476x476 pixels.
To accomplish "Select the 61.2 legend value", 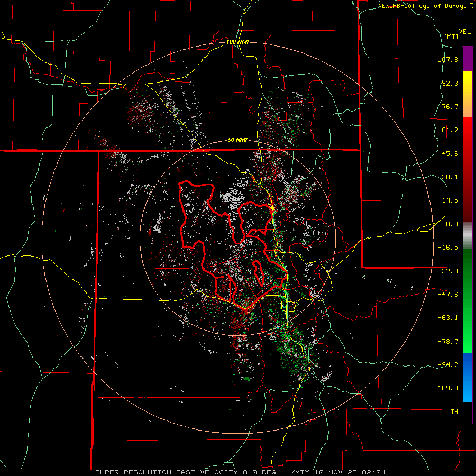I will coord(450,130).
